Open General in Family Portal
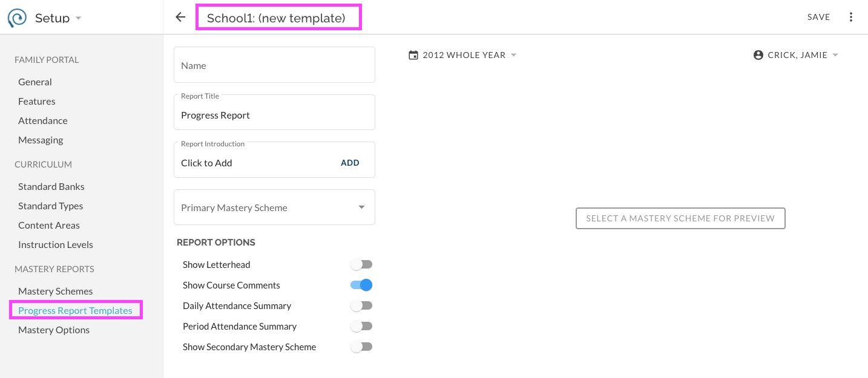The width and height of the screenshot is (868, 378). pos(35,82)
